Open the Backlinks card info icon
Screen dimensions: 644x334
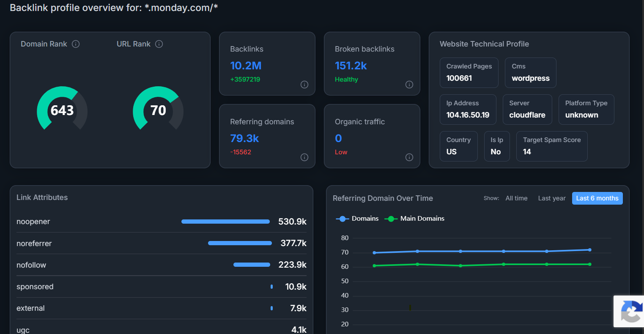(x=304, y=85)
